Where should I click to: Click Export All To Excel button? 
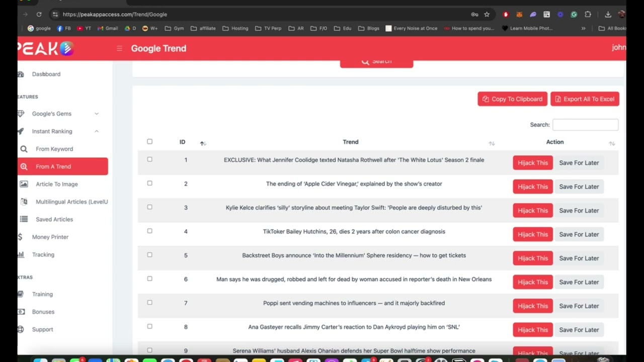[x=585, y=99]
